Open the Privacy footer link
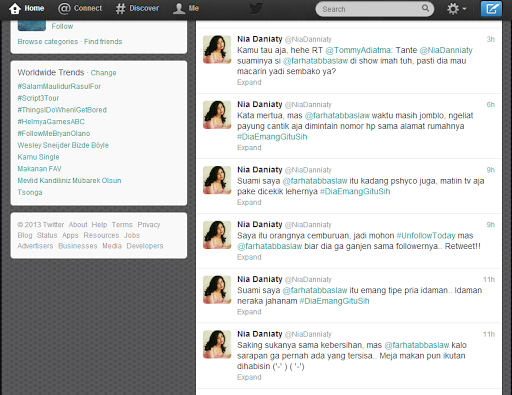 149,225
